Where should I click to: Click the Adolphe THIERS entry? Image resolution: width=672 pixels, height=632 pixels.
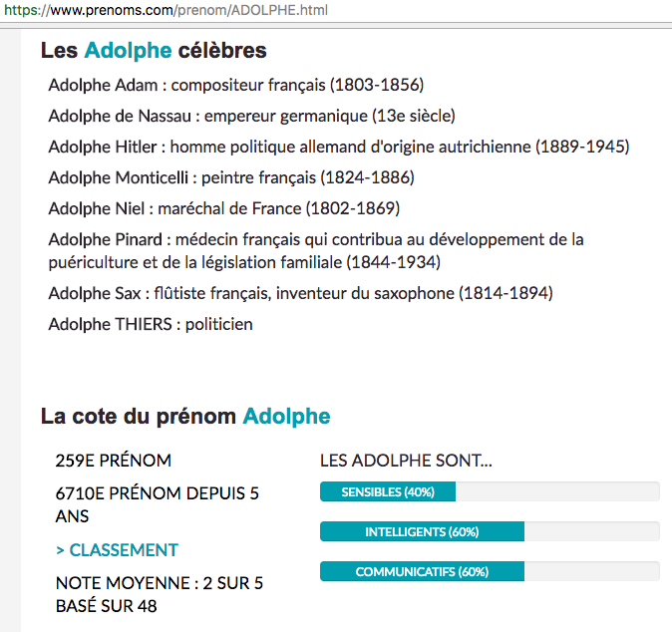(151, 324)
